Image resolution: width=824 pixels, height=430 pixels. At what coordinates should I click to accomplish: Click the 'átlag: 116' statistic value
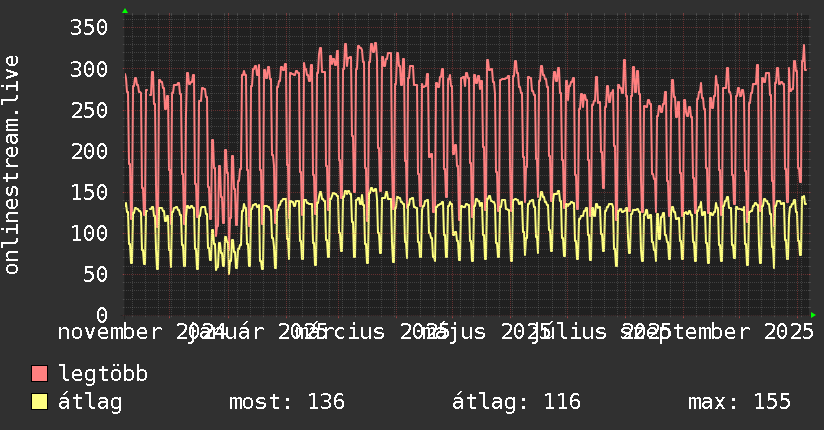[517, 402]
